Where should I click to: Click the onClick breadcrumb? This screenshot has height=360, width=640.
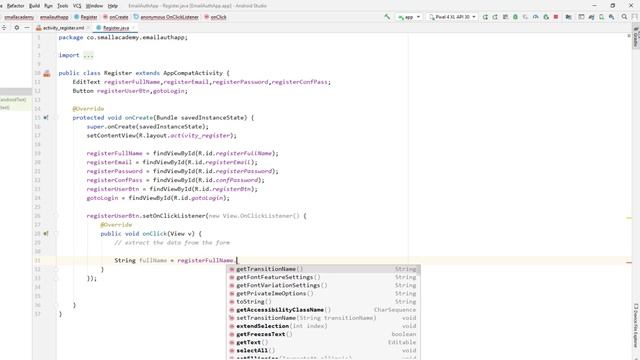point(215,17)
